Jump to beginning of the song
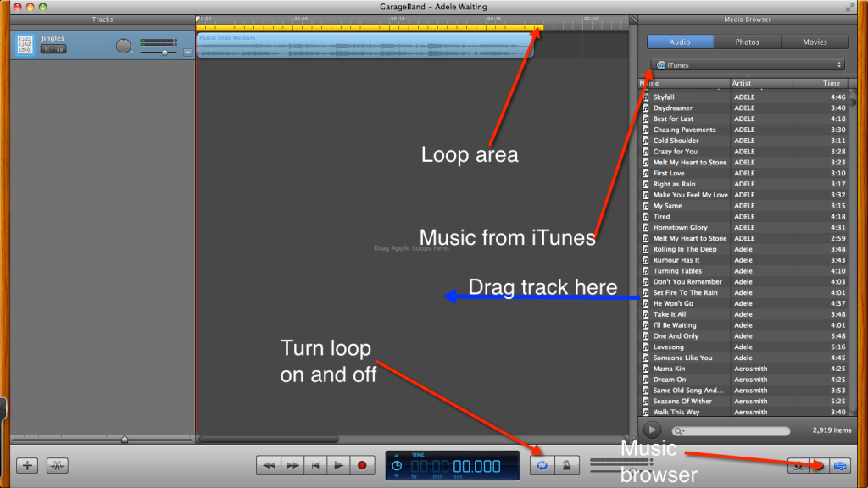The height and width of the screenshot is (488, 868). tap(315, 465)
